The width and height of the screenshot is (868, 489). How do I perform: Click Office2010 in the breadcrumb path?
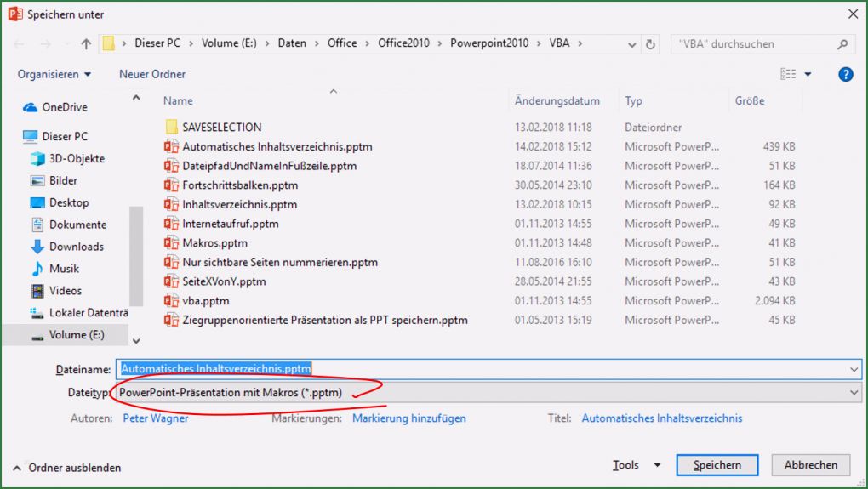(x=403, y=43)
